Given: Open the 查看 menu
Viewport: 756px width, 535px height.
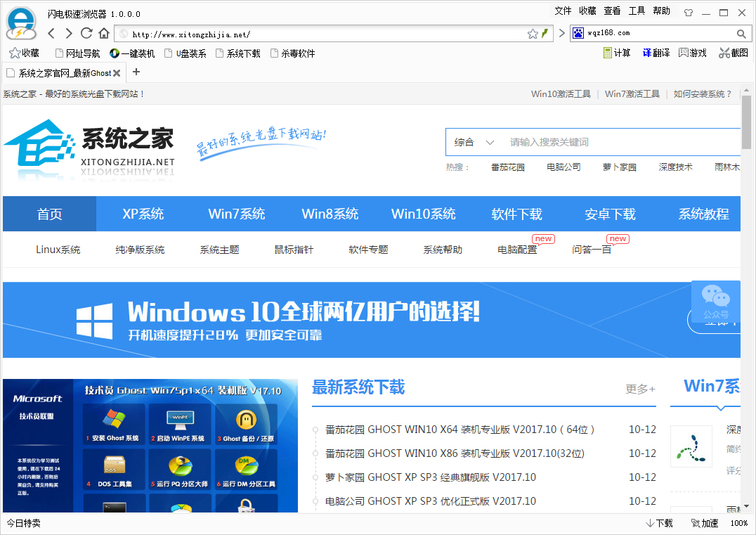Looking at the screenshot, I should click(612, 11).
